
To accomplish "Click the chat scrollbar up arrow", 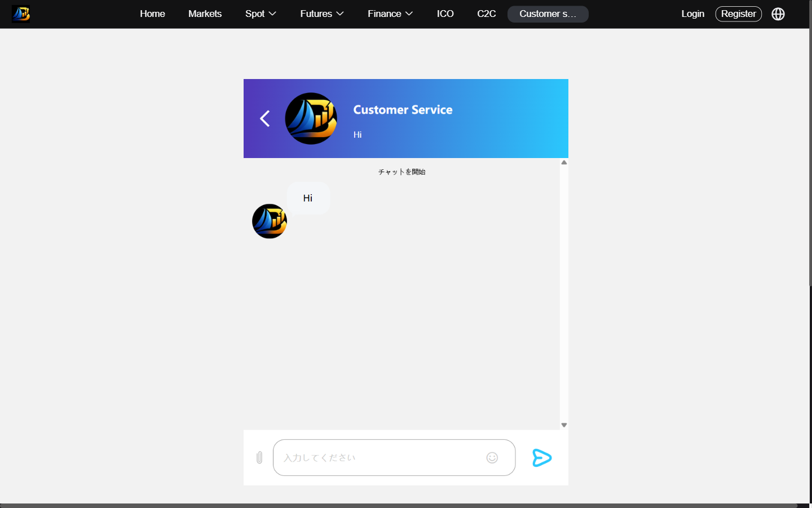I will (564, 163).
